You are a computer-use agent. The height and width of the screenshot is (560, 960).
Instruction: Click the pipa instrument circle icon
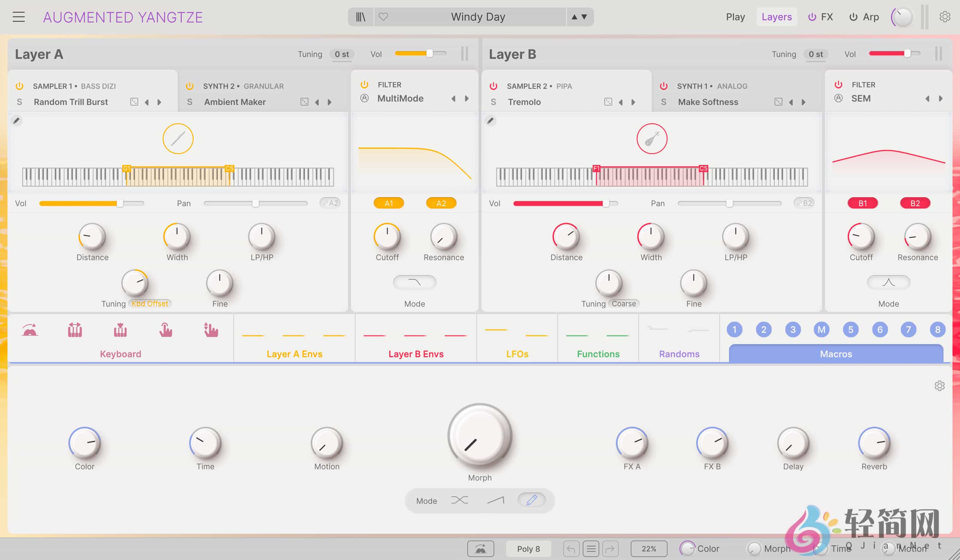click(652, 139)
